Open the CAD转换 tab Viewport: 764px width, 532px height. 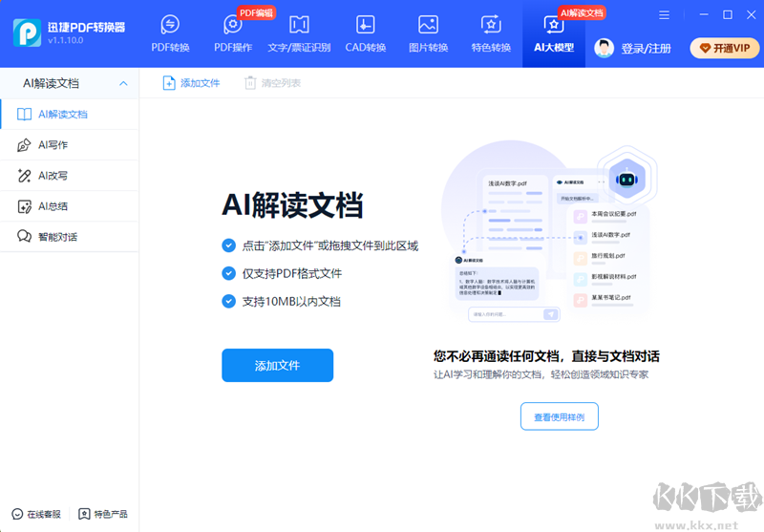[x=366, y=33]
